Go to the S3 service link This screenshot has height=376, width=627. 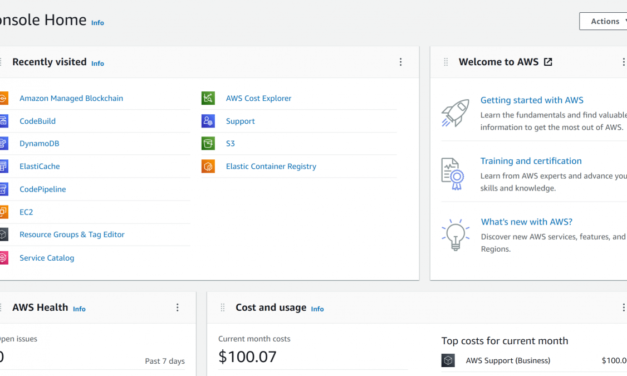230,143
